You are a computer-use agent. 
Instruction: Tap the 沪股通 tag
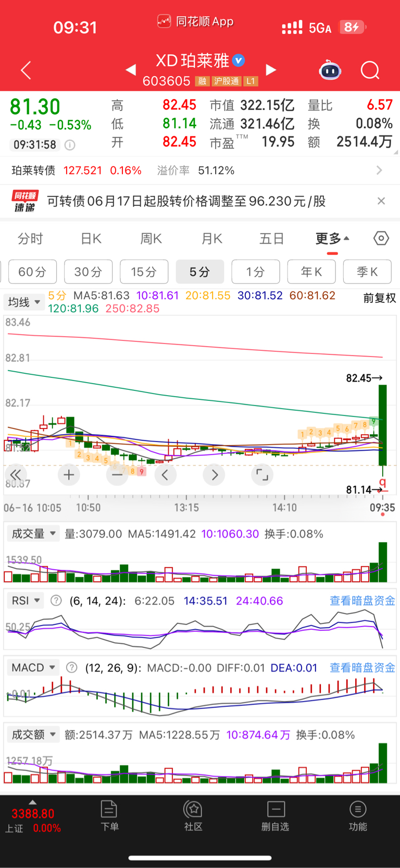226,81
